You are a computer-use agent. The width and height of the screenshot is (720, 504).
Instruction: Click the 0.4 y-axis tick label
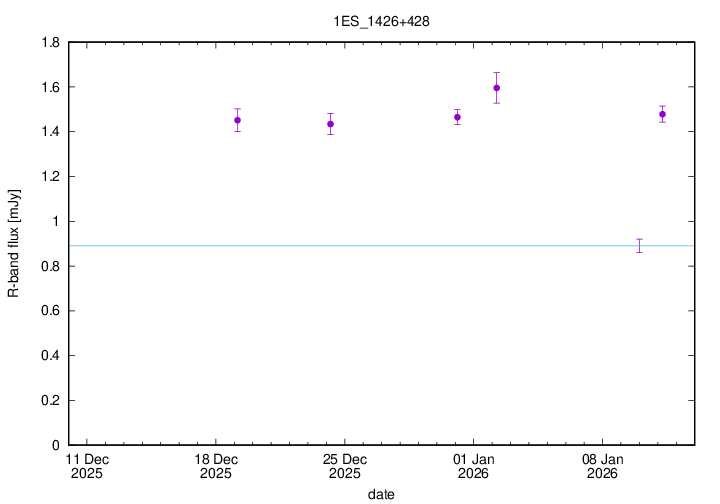pos(50,356)
